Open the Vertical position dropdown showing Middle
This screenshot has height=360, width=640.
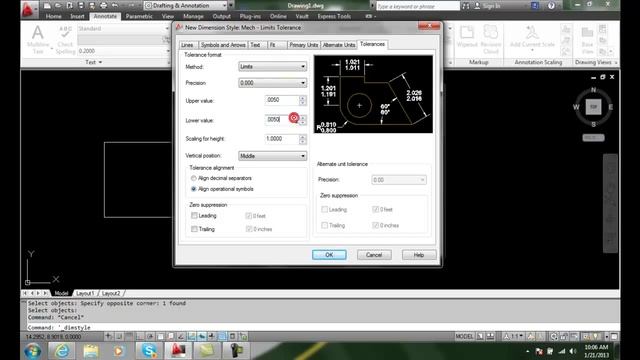coord(272,156)
